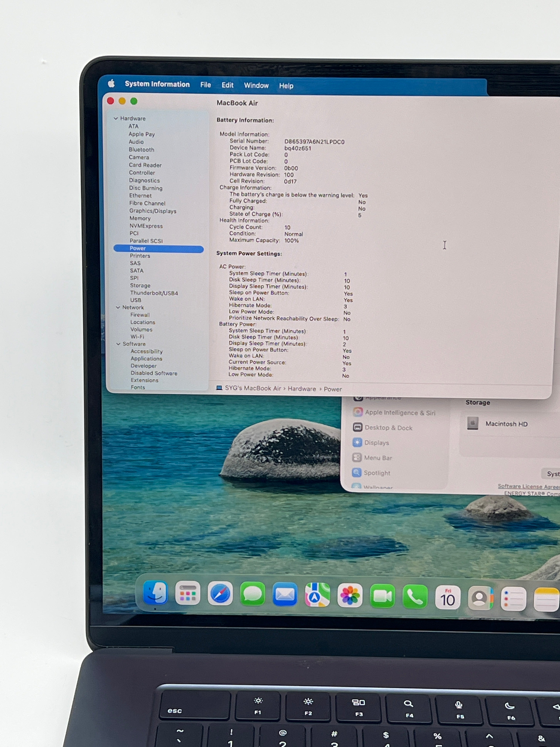This screenshot has width=560, height=747.
Task: Open the File menu
Action: point(206,85)
